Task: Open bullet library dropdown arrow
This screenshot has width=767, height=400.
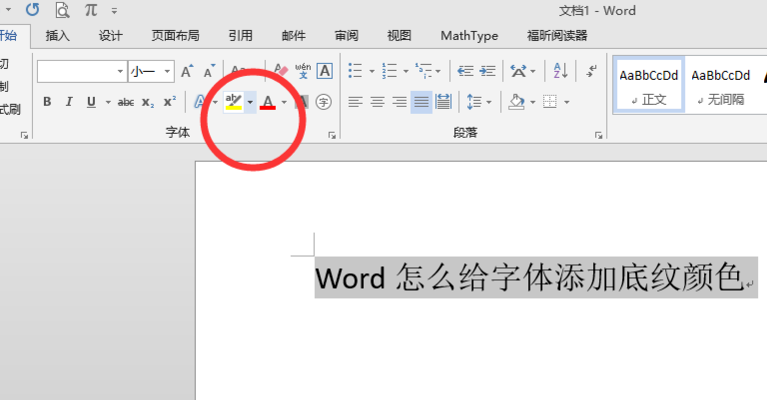Action: [371, 71]
